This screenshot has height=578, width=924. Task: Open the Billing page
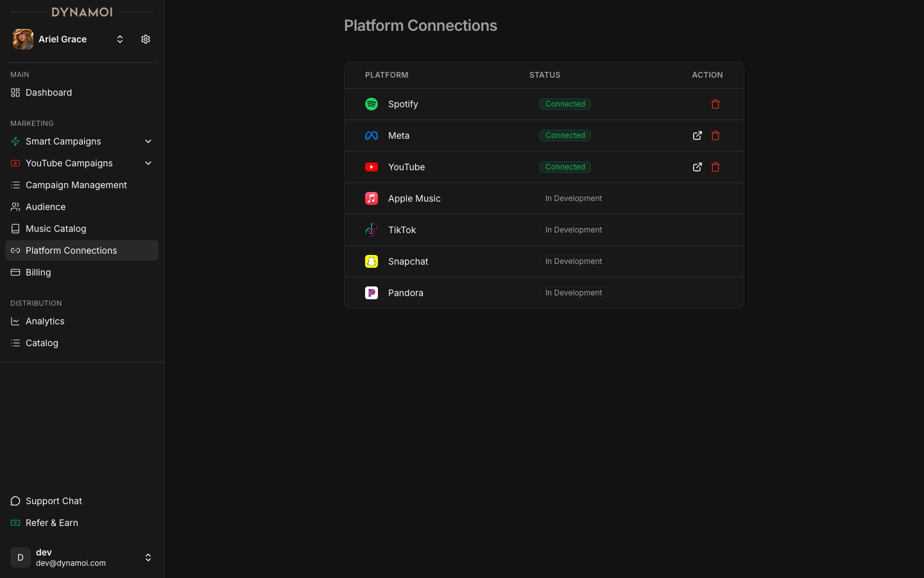[38, 272]
